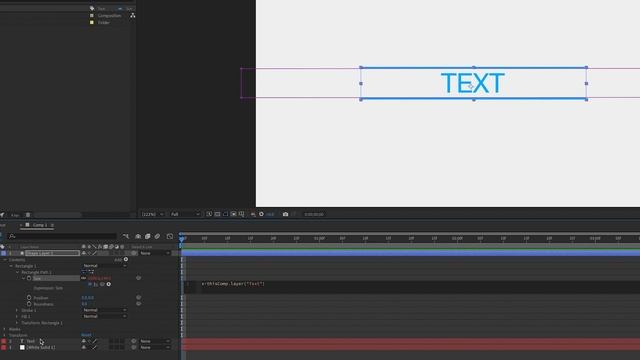
Task: Select the White Solid 1 layer
Action: coord(40,347)
